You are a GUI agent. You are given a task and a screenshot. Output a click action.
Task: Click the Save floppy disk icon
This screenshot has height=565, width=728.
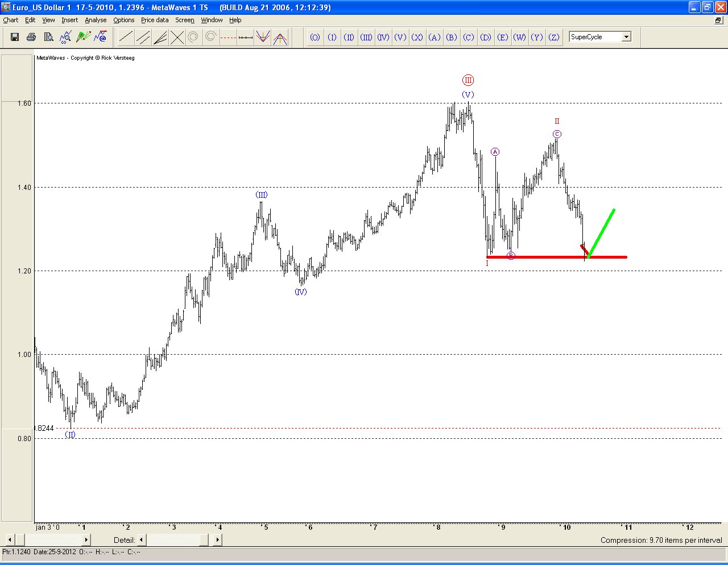click(x=15, y=38)
